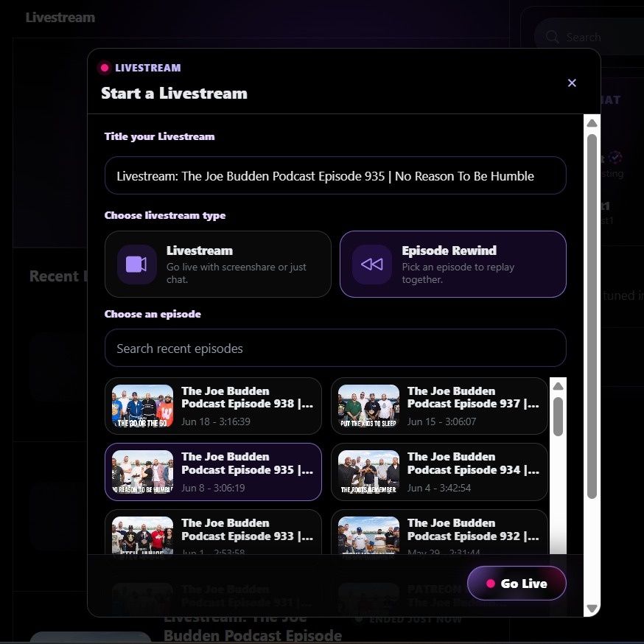
Task: Click the 'Jun 8 - 3:06:19' text
Action: click(213, 488)
